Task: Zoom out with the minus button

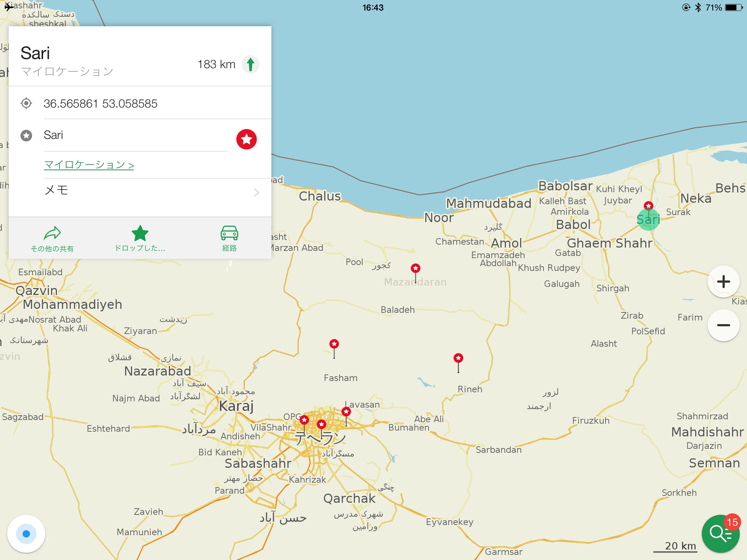Action: 723,325
